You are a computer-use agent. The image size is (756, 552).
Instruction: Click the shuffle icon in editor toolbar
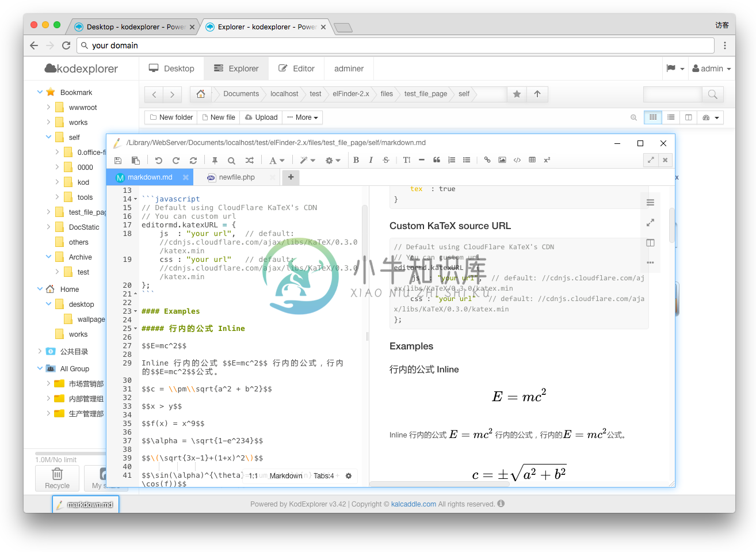click(x=249, y=161)
